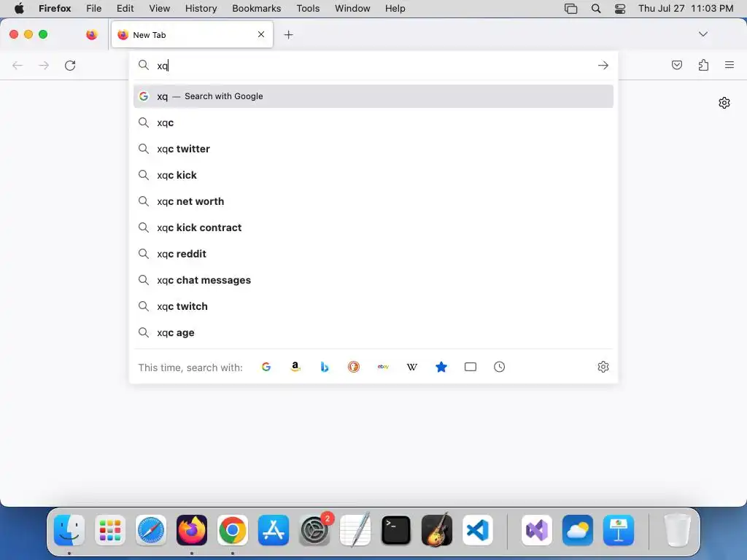747x560 pixels.
Task: Search in History clock icon
Action: coord(499,367)
